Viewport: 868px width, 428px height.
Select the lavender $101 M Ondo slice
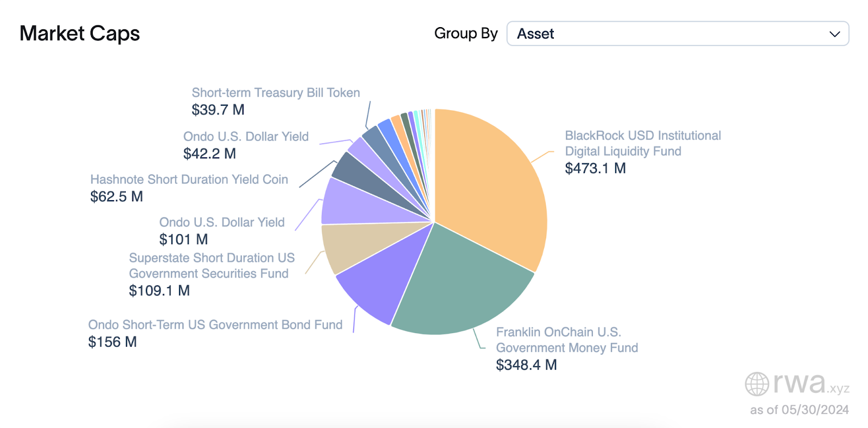pyautogui.click(x=353, y=203)
